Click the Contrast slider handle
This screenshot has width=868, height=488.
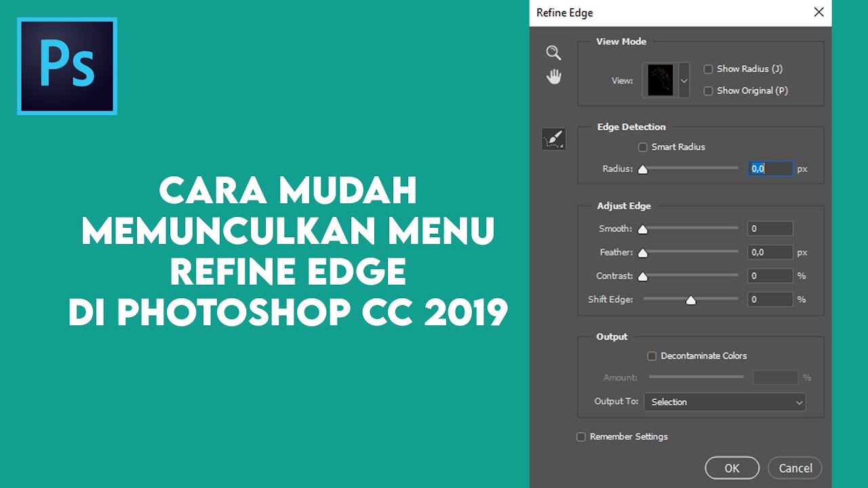pos(643,277)
